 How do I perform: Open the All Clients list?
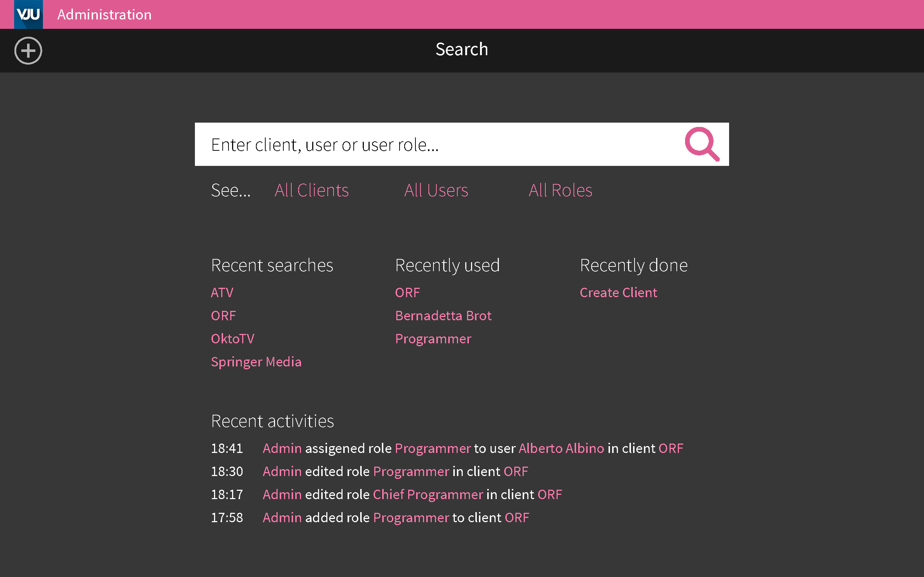[311, 190]
